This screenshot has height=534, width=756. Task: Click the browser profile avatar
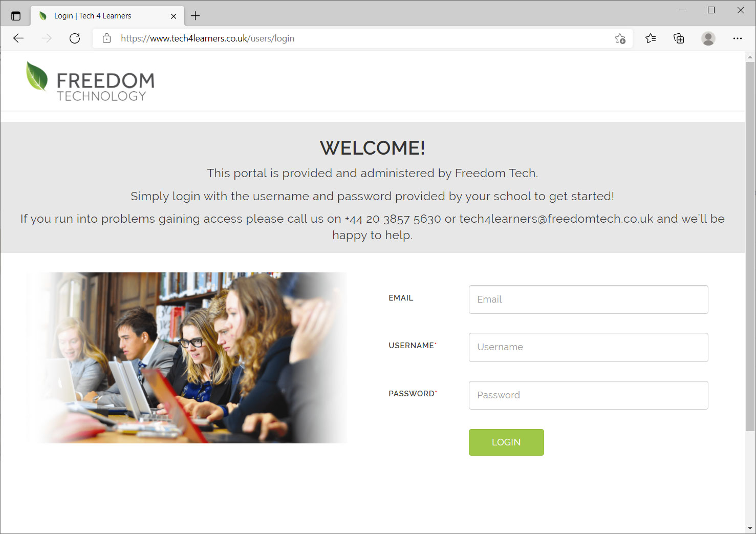click(x=708, y=38)
